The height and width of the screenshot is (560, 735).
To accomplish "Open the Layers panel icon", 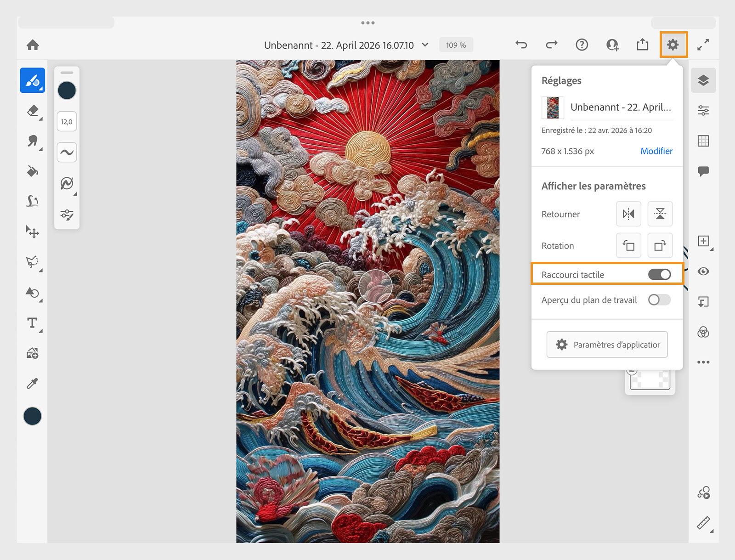I will click(703, 80).
